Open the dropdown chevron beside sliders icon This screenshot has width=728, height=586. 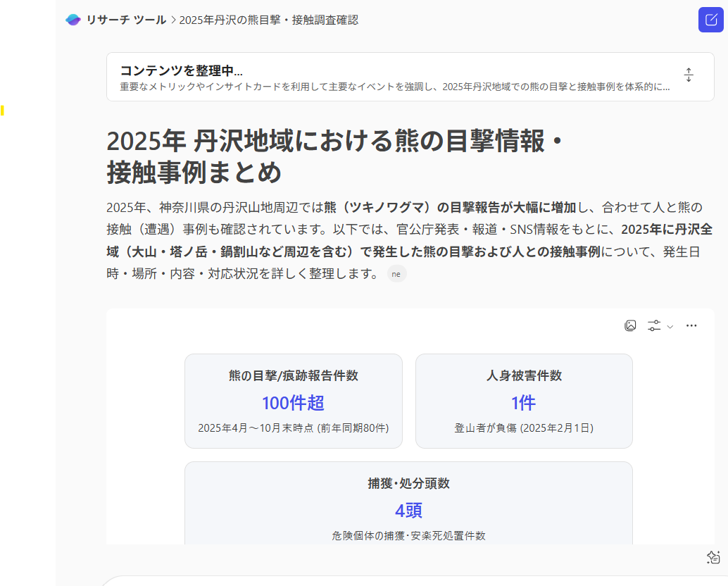670,326
